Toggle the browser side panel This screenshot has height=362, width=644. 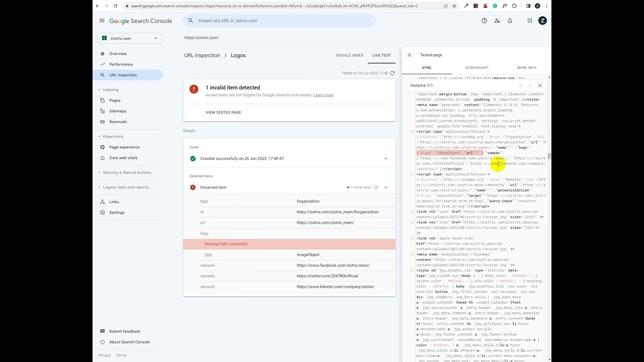coord(528,6)
